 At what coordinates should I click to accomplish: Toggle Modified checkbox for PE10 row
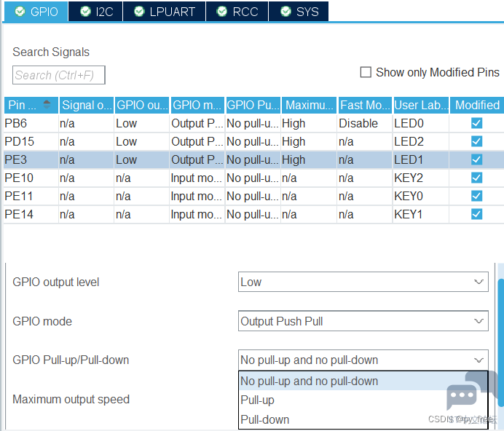tap(476, 178)
